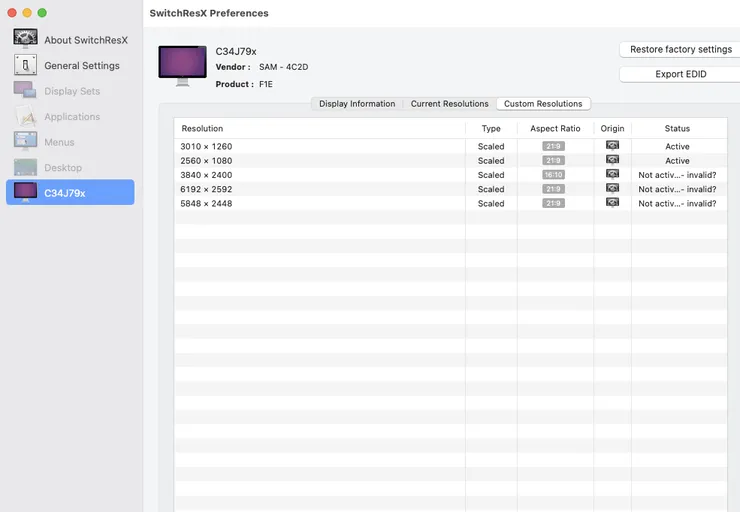
Task: Click Restore factory settings button
Action: pyautogui.click(x=681, y=50)
